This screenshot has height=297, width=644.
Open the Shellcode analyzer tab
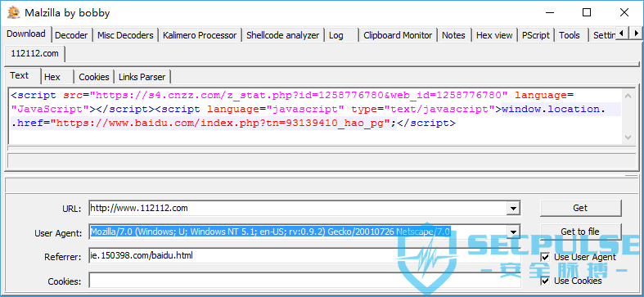pyautogui.click(x=282, y=35)
